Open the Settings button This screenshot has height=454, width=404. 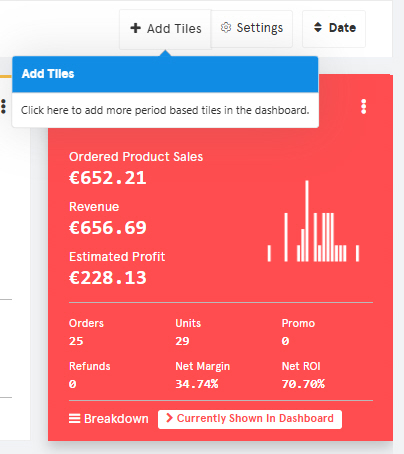(252, 29)
